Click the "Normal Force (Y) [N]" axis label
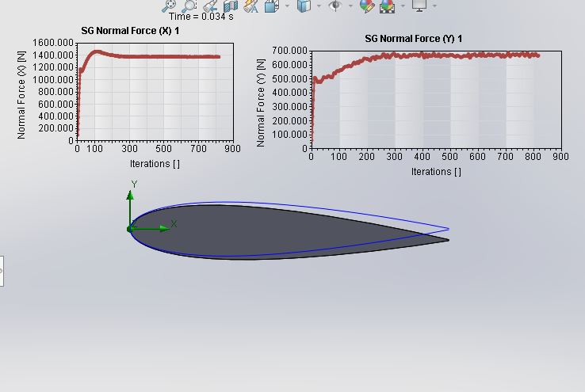This screenshot has height=392, width=585. pyautogui.click(x=261, y=103)
